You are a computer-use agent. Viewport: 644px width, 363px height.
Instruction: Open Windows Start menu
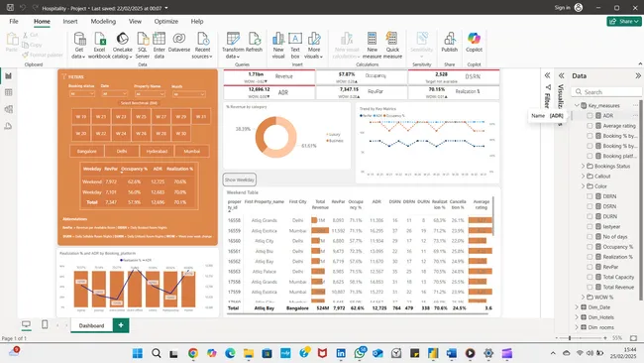click(x=138, y=353)
